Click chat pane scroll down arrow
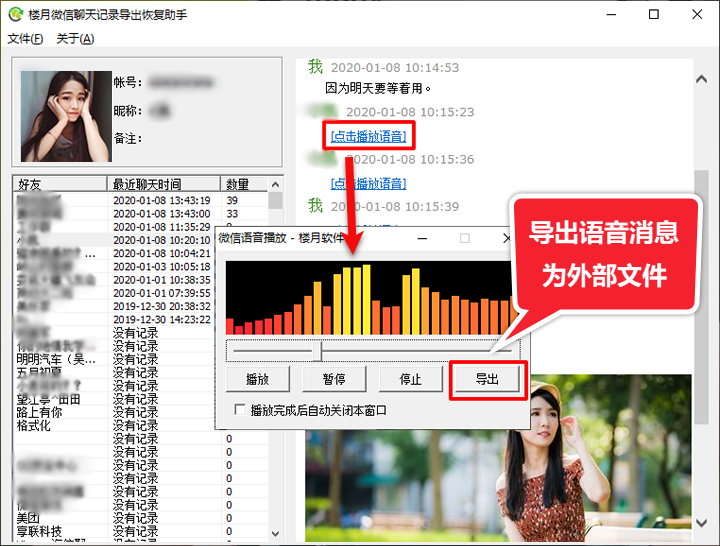Image resolution: width=720 pixels, height=546 pixels. coord(701,523)
